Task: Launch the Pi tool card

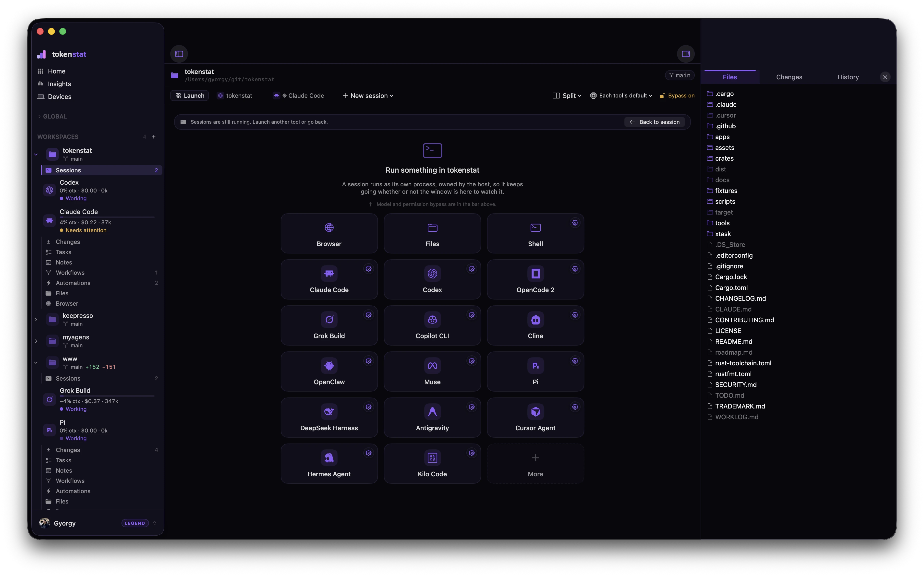Action: click(x=535, y=372)
